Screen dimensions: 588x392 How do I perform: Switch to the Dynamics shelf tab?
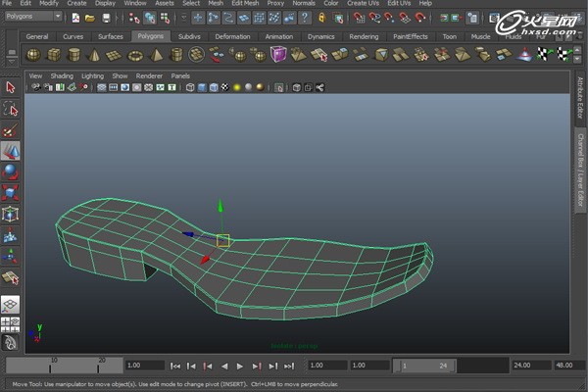320,36
